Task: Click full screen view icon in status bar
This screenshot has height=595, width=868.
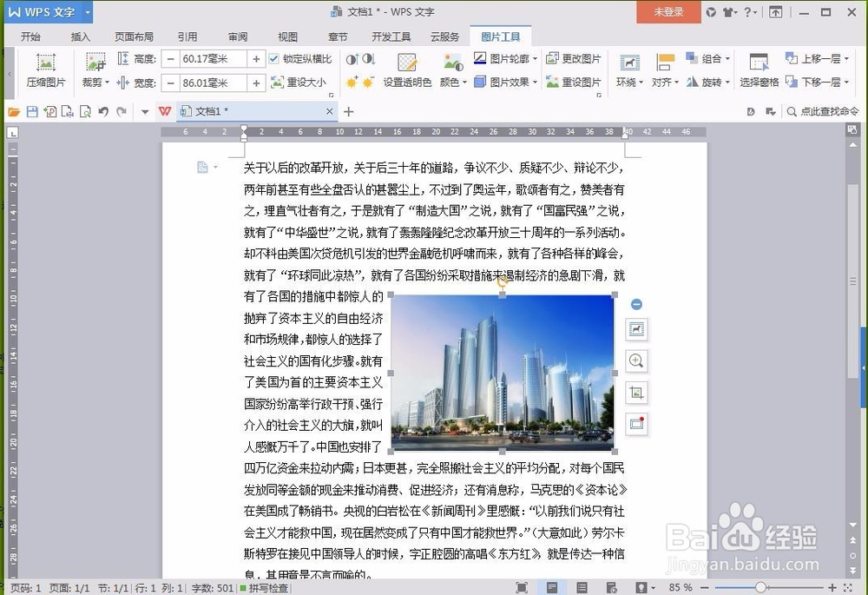Action: (521, 588)
